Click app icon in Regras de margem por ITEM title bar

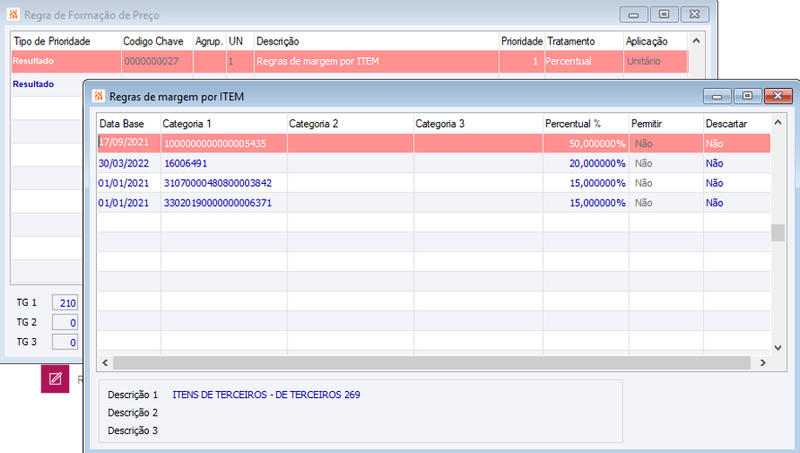point(99,96)
